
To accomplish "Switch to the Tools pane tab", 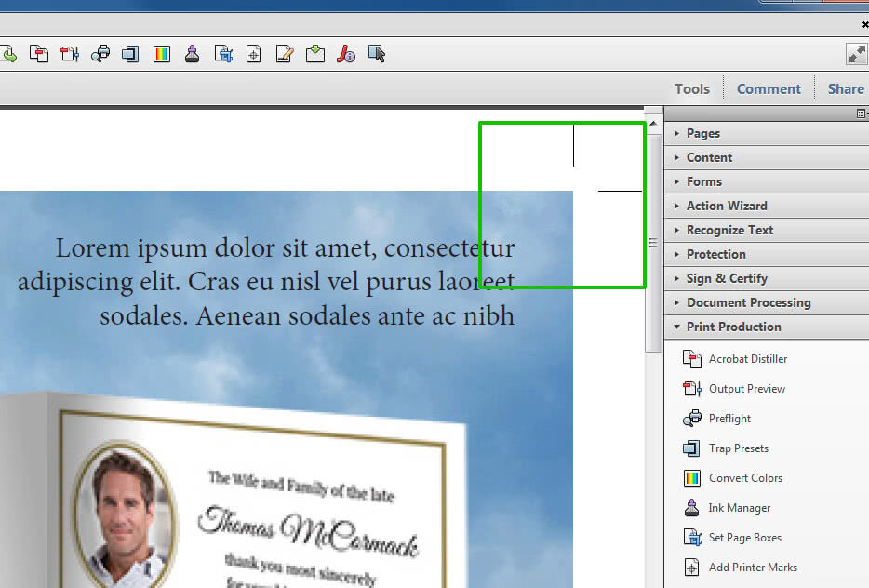I will click(x=691, y=88).
